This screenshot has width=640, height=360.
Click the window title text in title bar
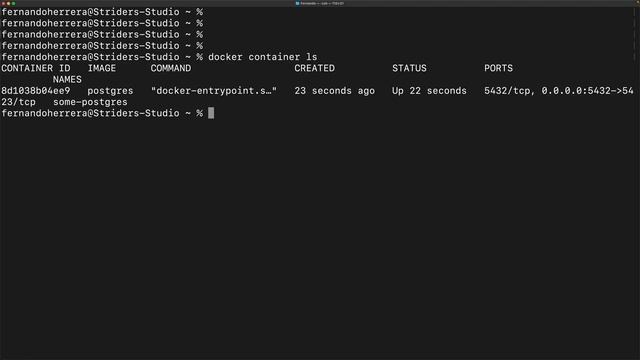tap(322, 3)
